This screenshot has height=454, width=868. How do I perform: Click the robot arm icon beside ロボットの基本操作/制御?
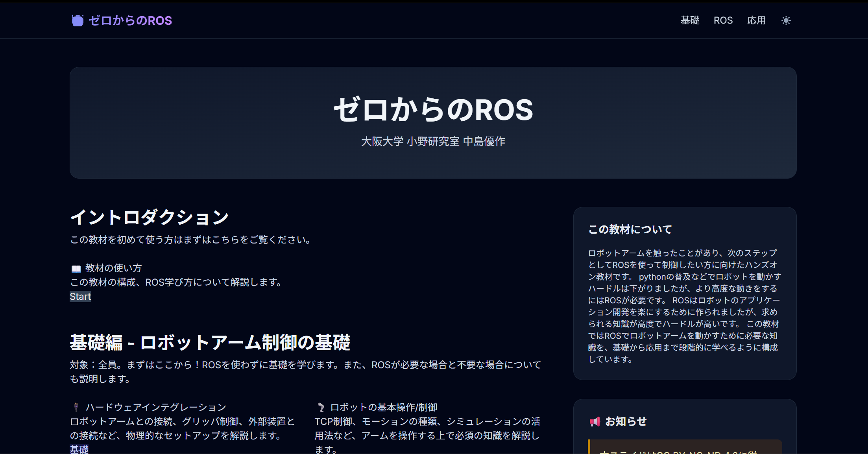click(320, 407)
